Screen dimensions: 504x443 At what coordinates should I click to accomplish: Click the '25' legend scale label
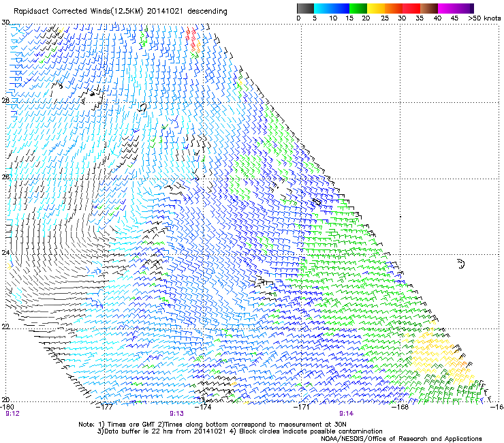[x=384, y=18]
